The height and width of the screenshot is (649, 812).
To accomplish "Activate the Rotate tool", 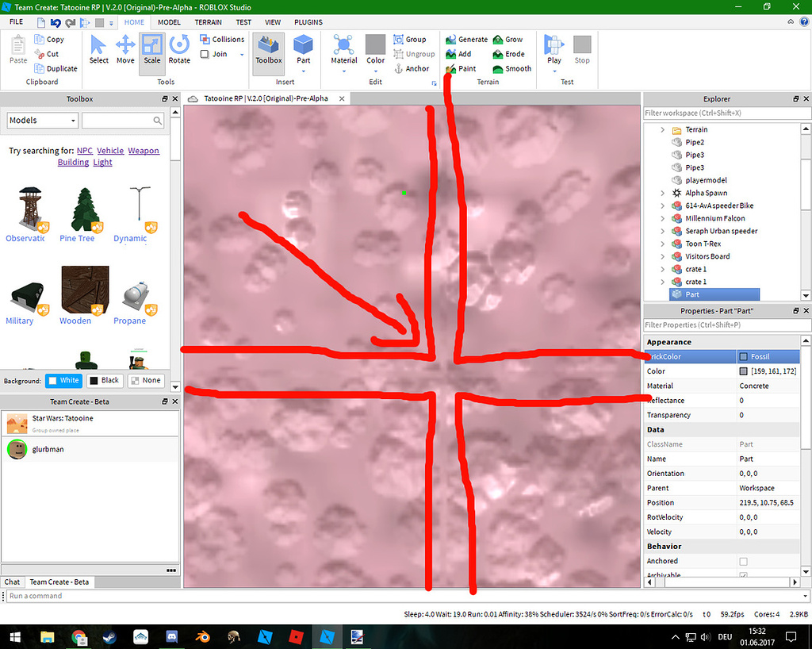I will [x=179, y=49].
